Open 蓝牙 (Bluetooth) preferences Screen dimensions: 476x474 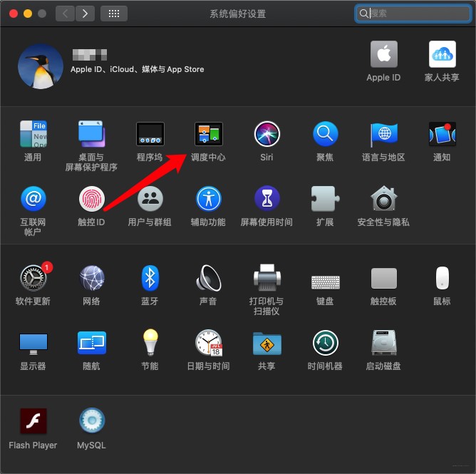tap(150, 278)
